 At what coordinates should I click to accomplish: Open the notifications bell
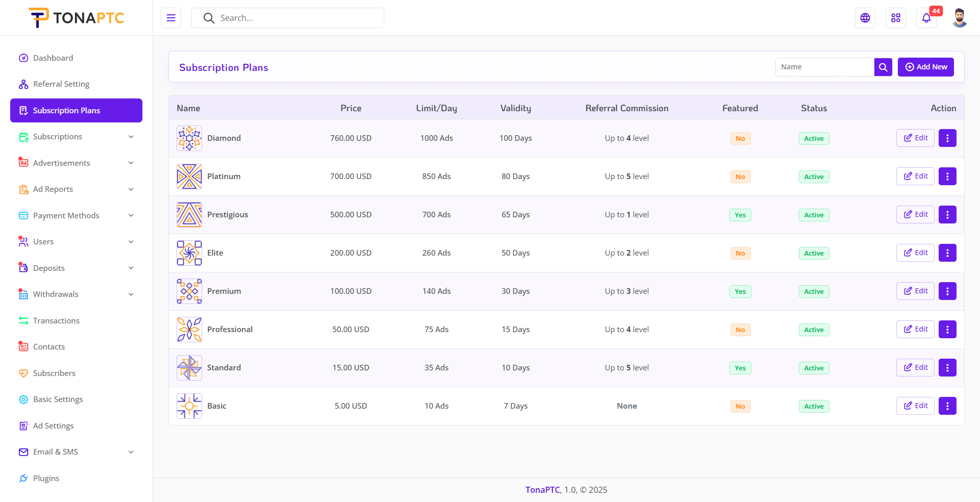click(926, 18)
